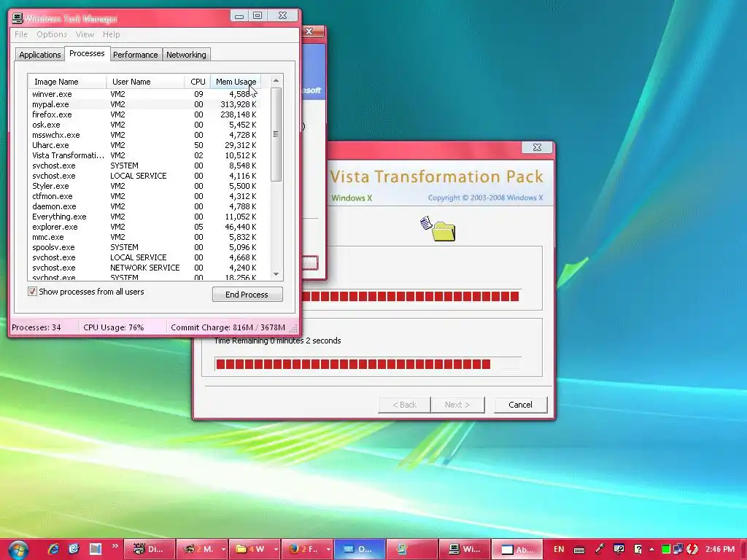Sort processes by CPU column header
This screenshot has height=560, width=747.
point(198,82)
